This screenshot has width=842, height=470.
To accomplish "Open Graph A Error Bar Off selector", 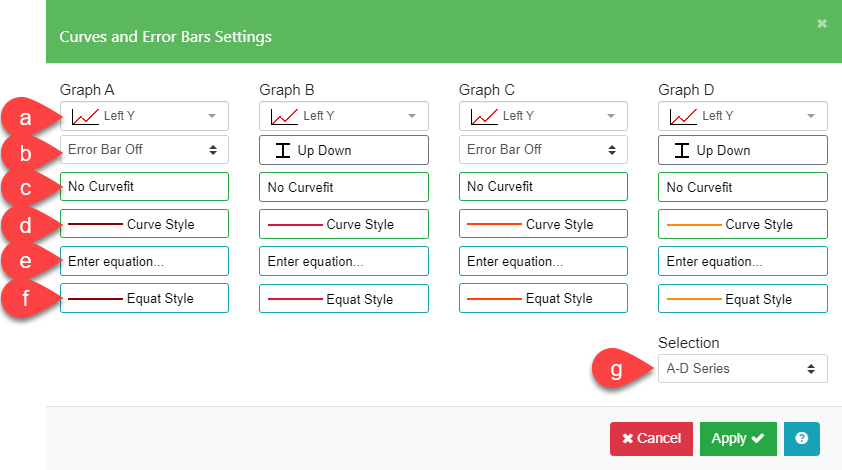I will [x=144, y=150].
